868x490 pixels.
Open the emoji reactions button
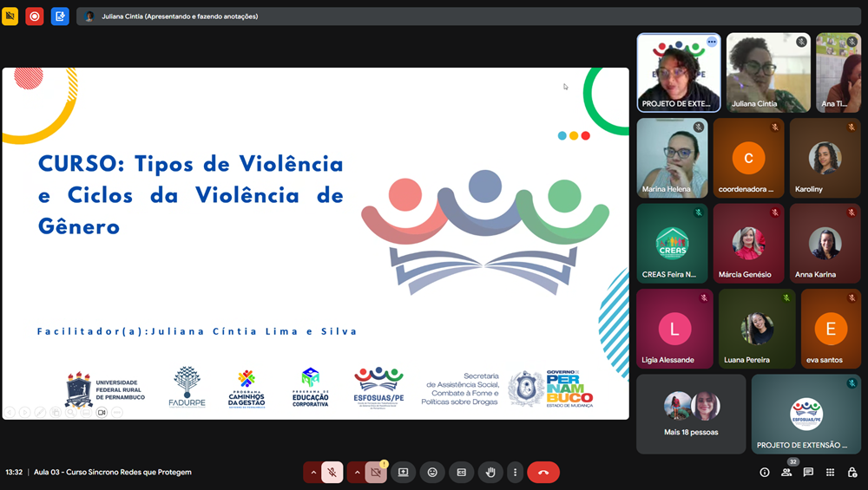432,473
